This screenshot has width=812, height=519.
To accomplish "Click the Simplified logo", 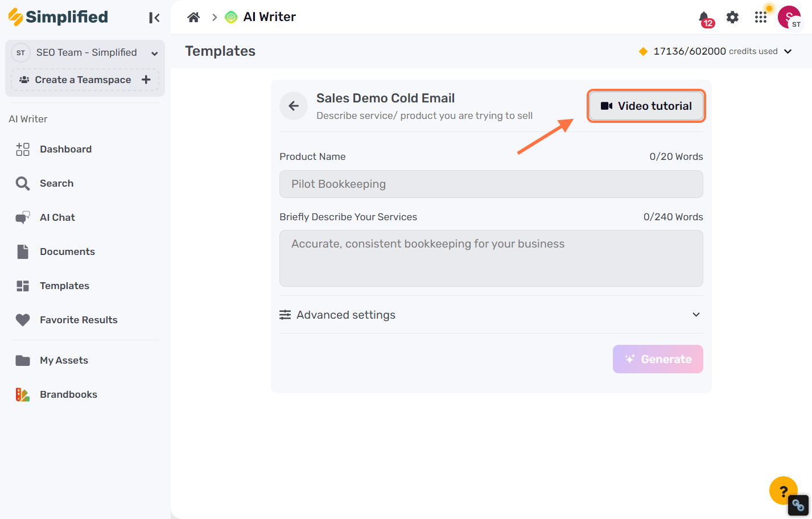I will (x=58, y=17).
